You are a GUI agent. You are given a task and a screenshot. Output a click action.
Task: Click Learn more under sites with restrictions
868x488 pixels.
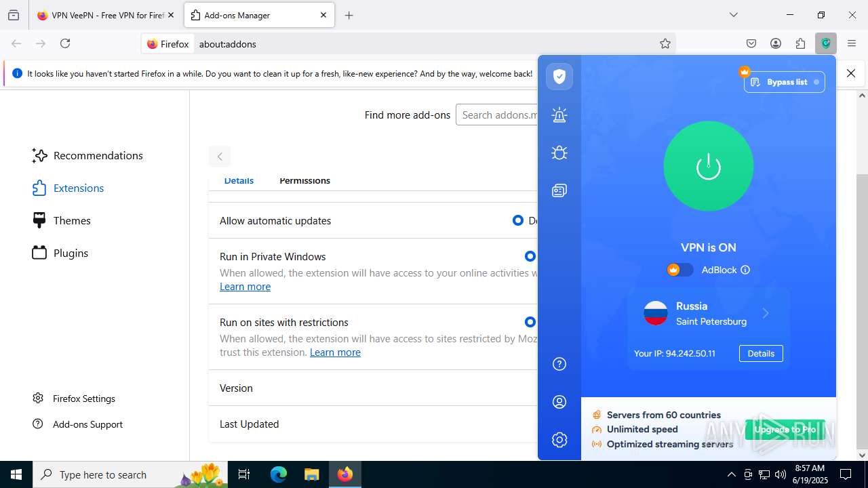point(335,352)
